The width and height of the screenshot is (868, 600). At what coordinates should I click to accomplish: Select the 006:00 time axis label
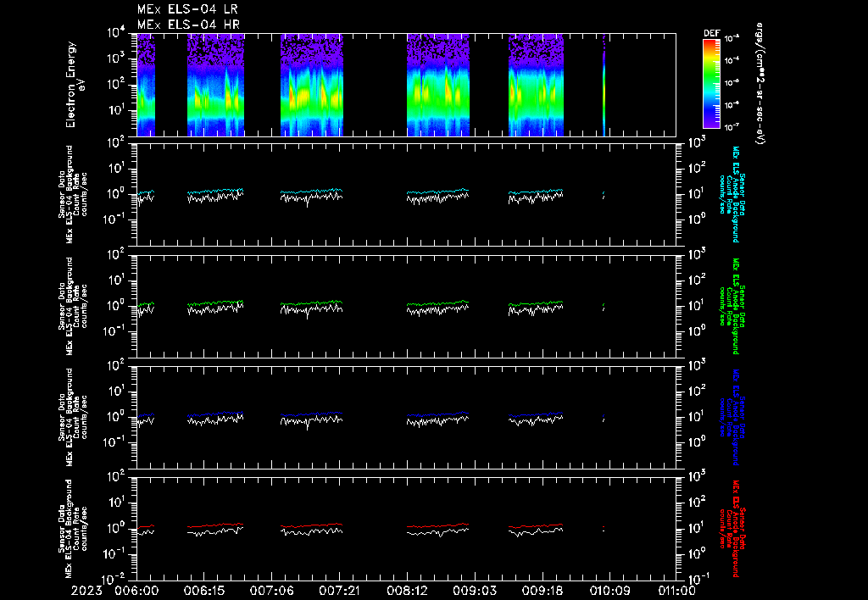(136, 591)
